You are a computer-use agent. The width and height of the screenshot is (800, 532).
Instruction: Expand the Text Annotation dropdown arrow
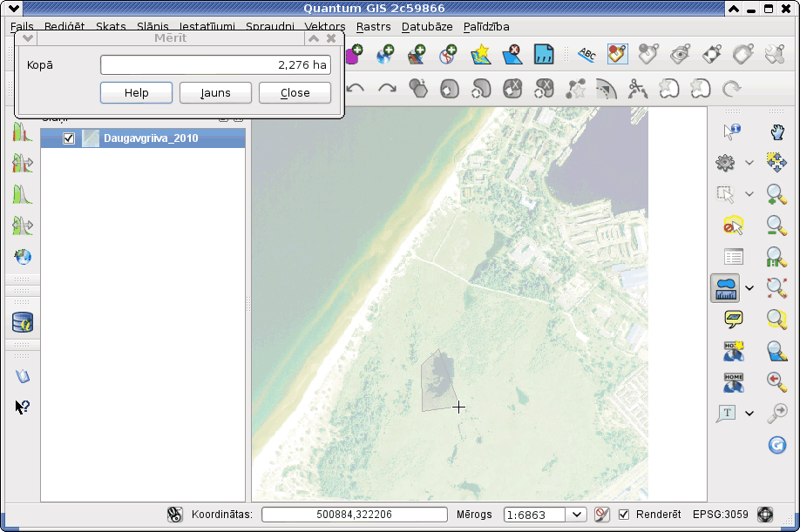click(749, 414)
